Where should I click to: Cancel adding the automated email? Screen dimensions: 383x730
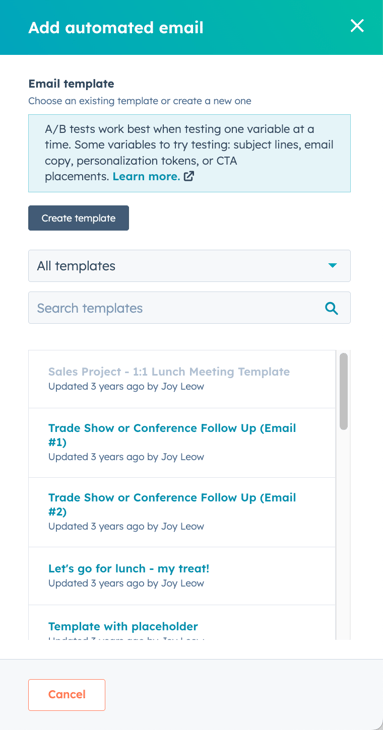click(x=67, y=695)
